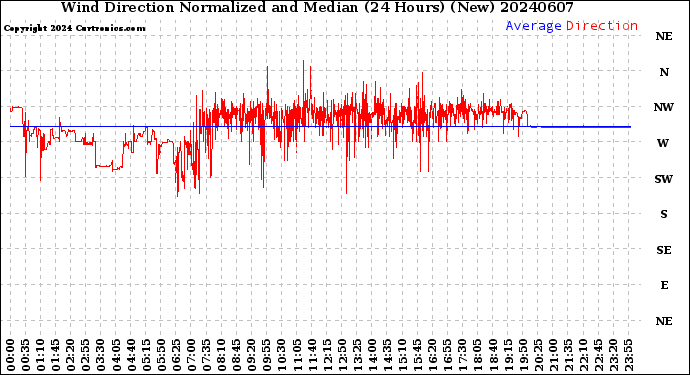
Task: Click the 07:00 time axis label
Action: point(191,355)
